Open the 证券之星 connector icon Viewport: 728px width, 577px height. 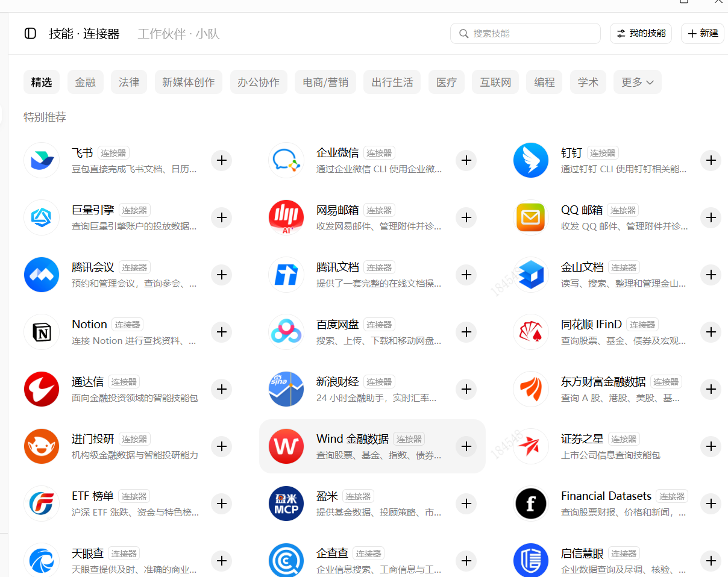tap(531, 446)
